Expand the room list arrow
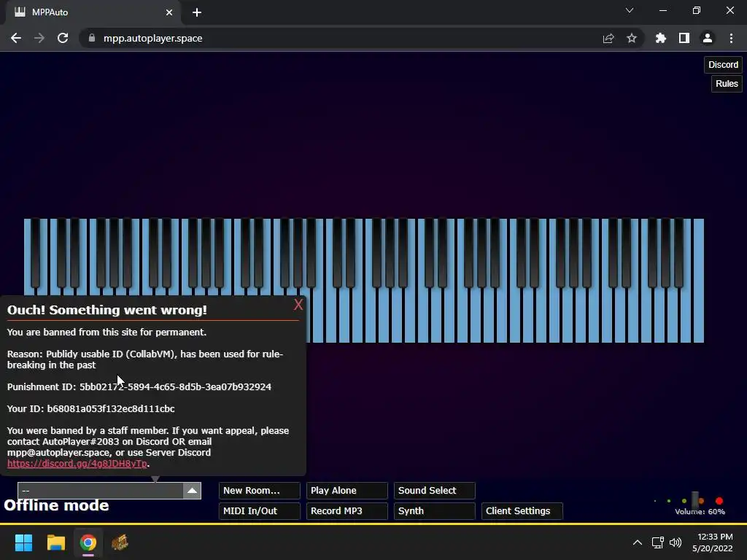 coord(192,491)
